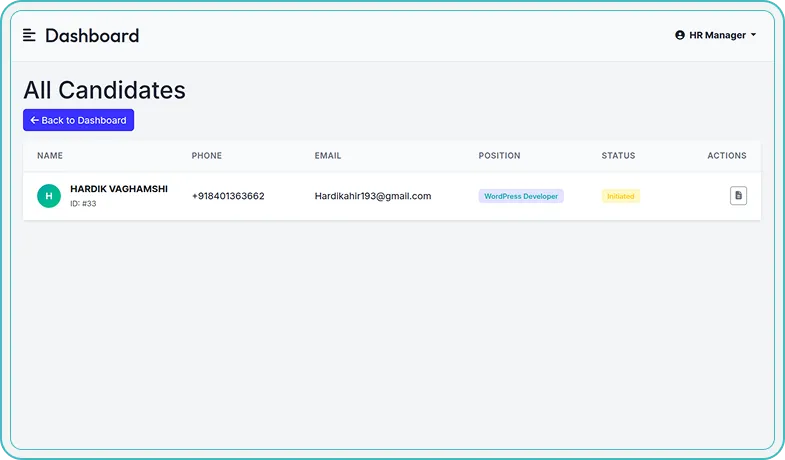Click the EMAIL column header
This screenshot has width=785, height=460.
[x=328, y=156]
